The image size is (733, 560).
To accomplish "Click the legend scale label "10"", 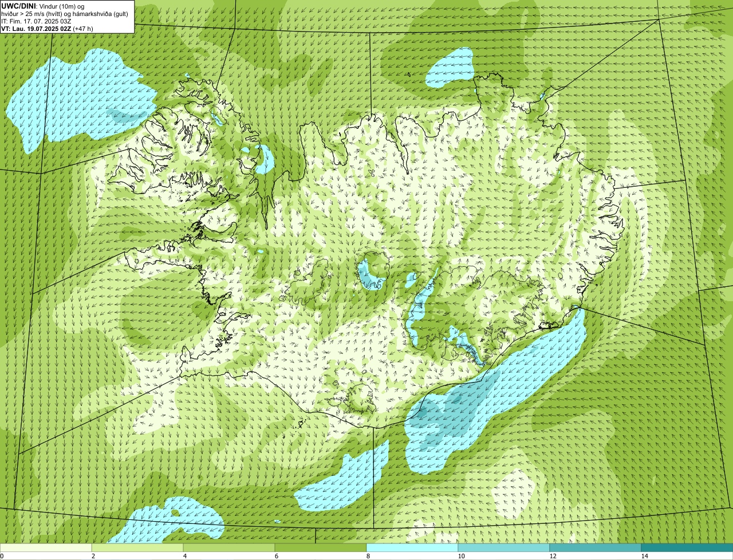I will [461, 556].
